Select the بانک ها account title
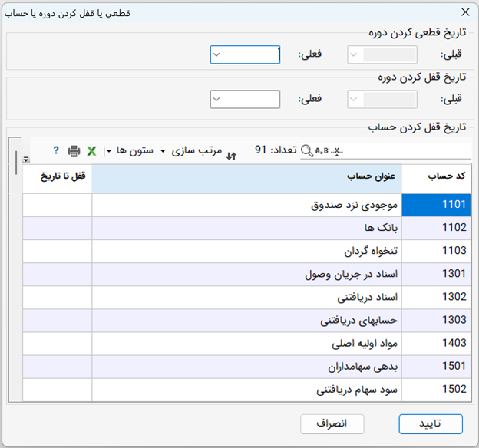This screenshot has width=479, height=448. (x=381, y=228)
